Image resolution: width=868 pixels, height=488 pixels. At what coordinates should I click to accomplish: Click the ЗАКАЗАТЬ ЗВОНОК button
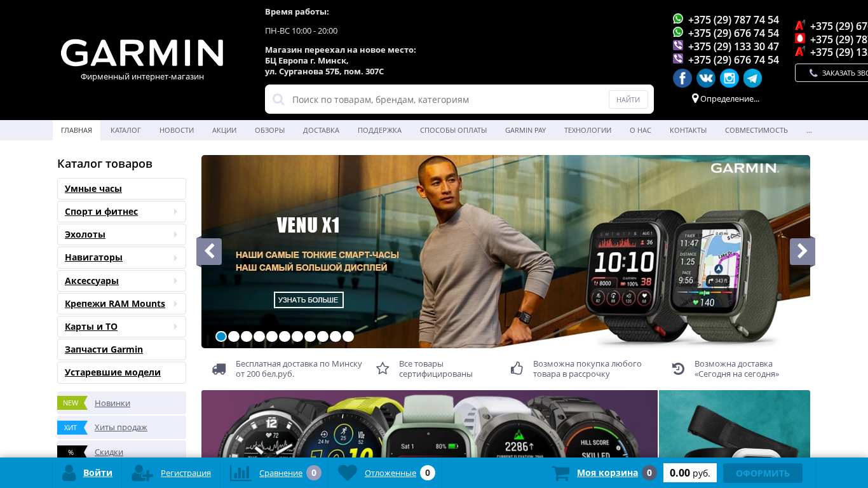[831, 72]
